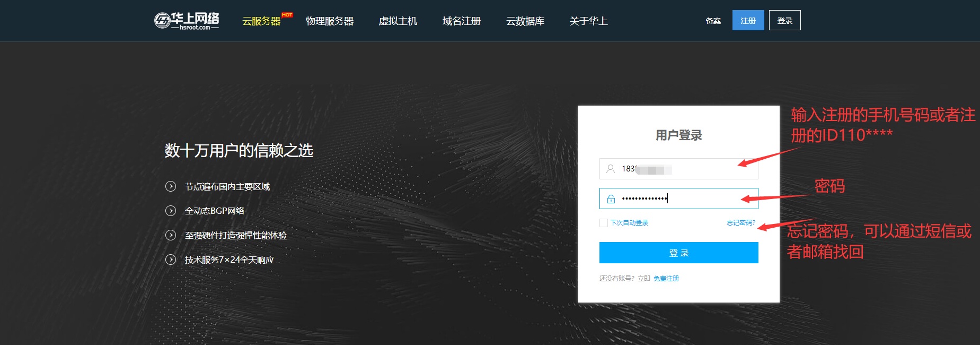Click the 用户登录 form title
Screen dimensions: 980x345
click(x=679, y=135)
